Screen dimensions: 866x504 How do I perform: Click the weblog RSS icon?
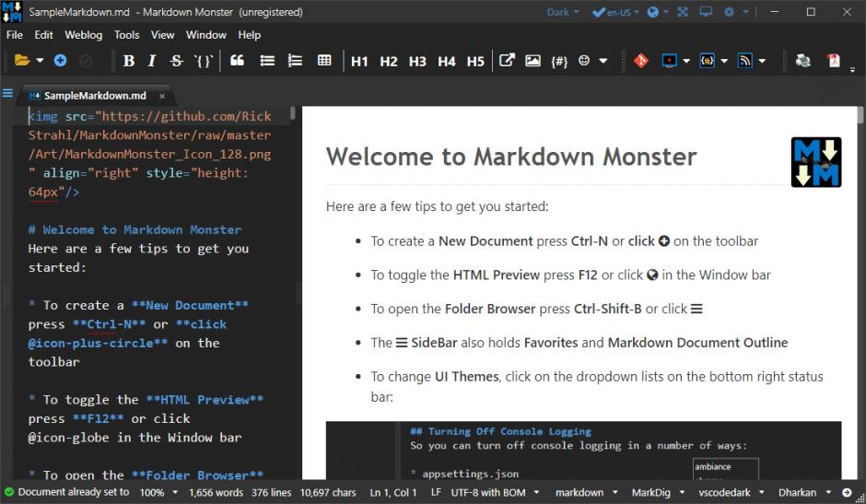(744, 60)
